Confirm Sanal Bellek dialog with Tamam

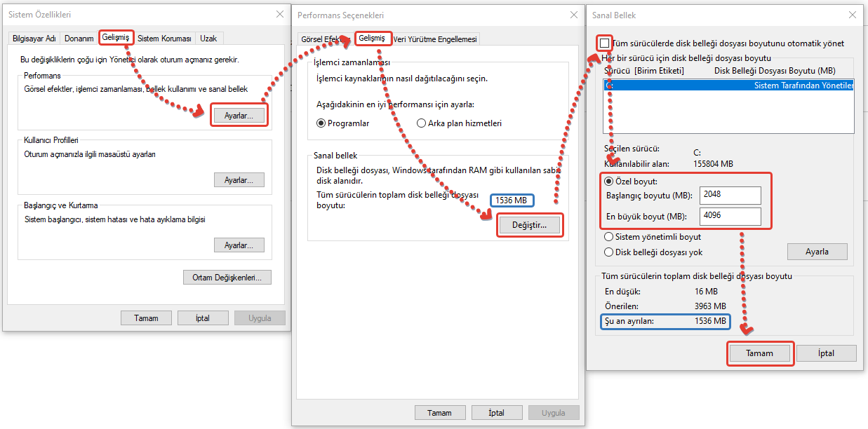(760, 353)
